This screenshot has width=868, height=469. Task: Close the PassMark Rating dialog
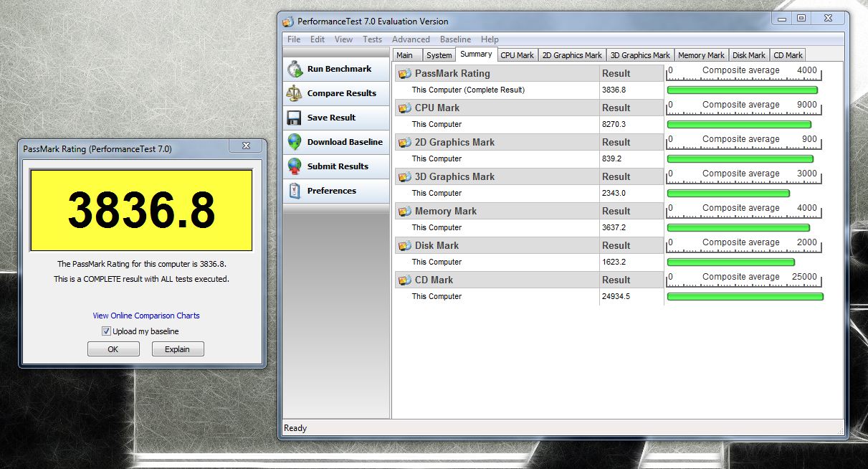click(246, 146)
